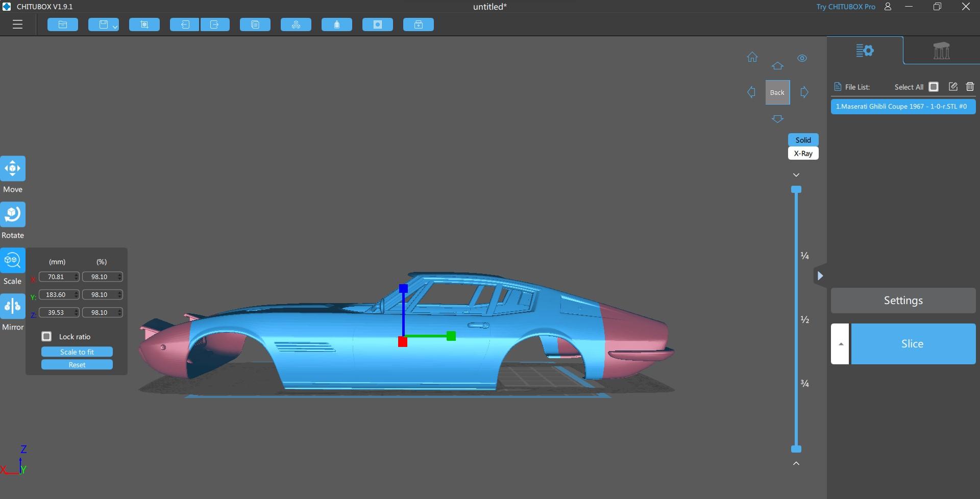Enable the Lock ratio checkbox
This screenshot has height=499, width=980.
pyautogui.click(x=46, y=336)
